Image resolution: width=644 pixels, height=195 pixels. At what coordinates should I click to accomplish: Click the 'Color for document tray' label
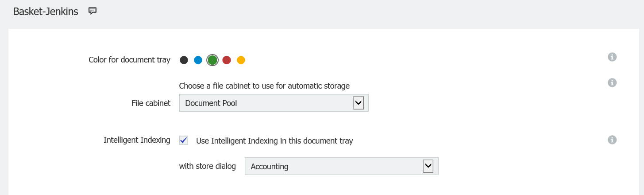(129, 60)
